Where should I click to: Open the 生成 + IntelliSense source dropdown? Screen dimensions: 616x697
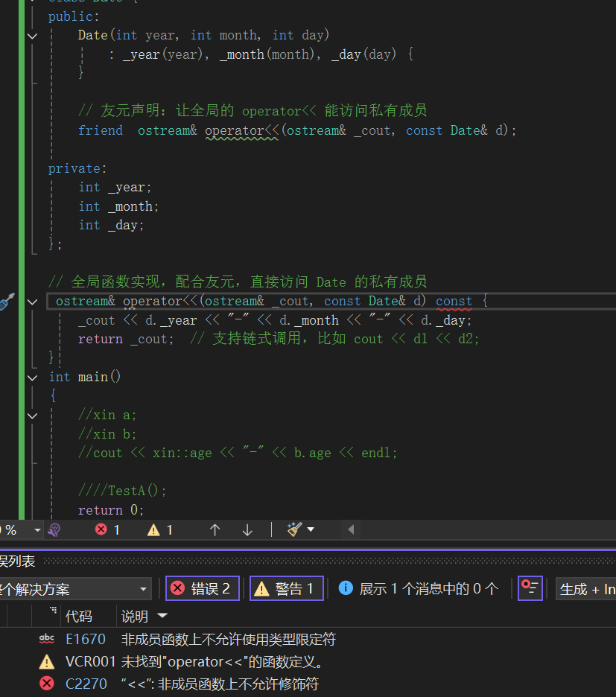tap(586, 590)
